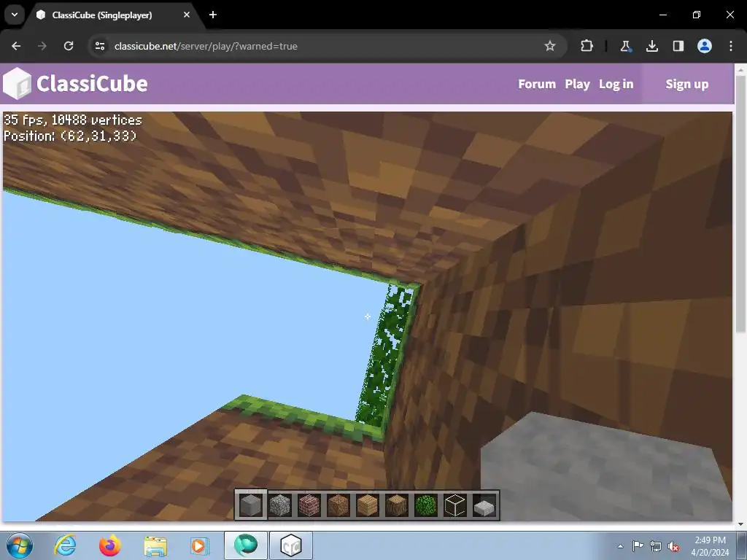The width and height of the screenshot is (747, 560).
Task: Open muted volume tray icon
Action: point(673,546)
